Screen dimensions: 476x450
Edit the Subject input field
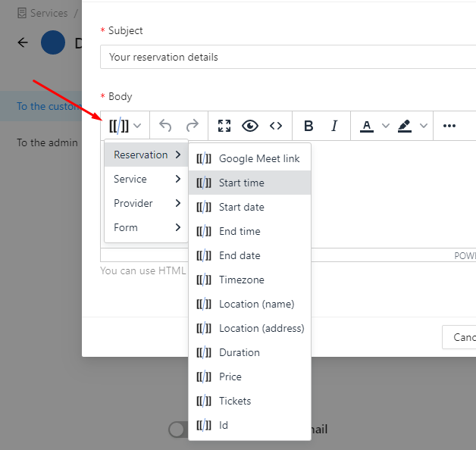tap(288, 57)
